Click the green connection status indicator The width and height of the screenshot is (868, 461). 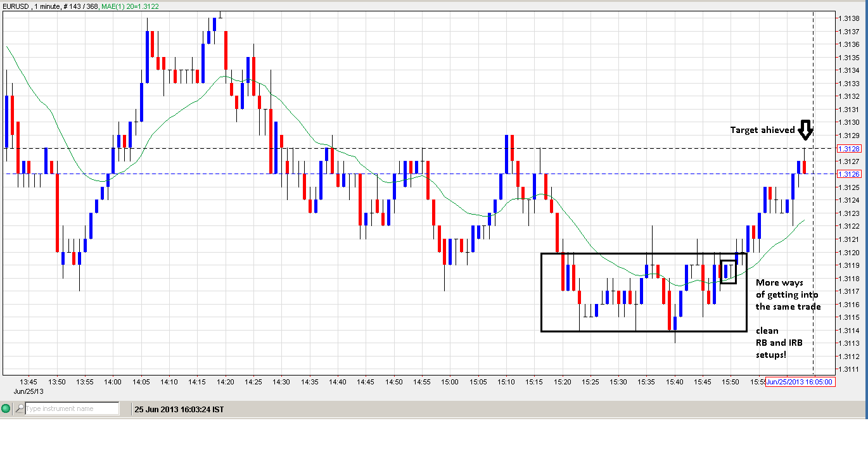point(6,409)
